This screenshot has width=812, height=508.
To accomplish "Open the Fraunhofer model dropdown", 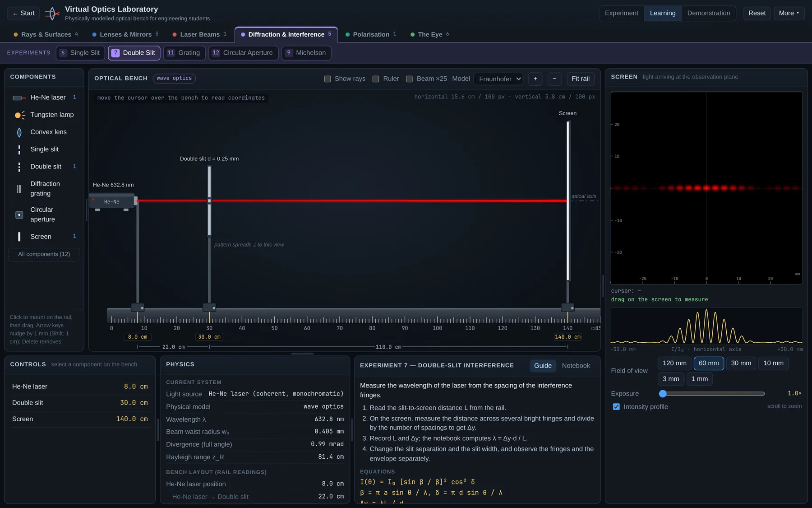I will click(x=498, y=79).
